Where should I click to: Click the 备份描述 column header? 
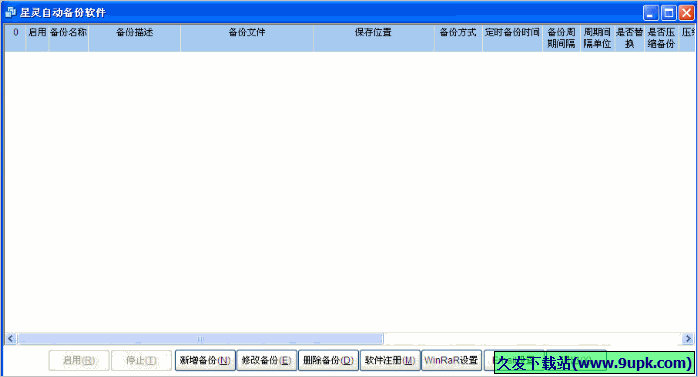tap(134, 38)
